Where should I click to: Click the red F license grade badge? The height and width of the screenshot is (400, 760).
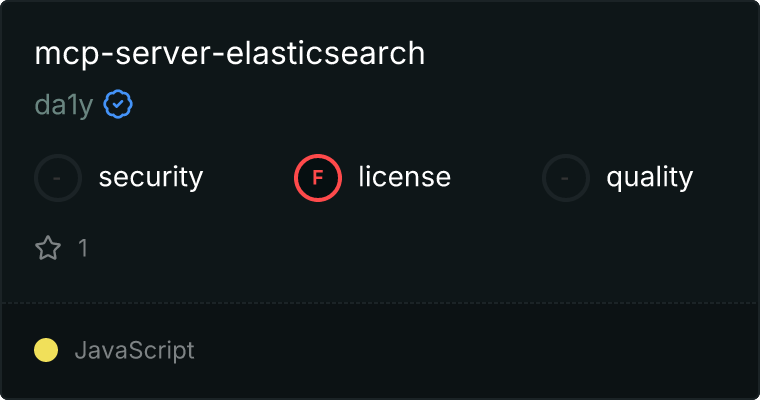pyautogui.click(x=318, y=178)
